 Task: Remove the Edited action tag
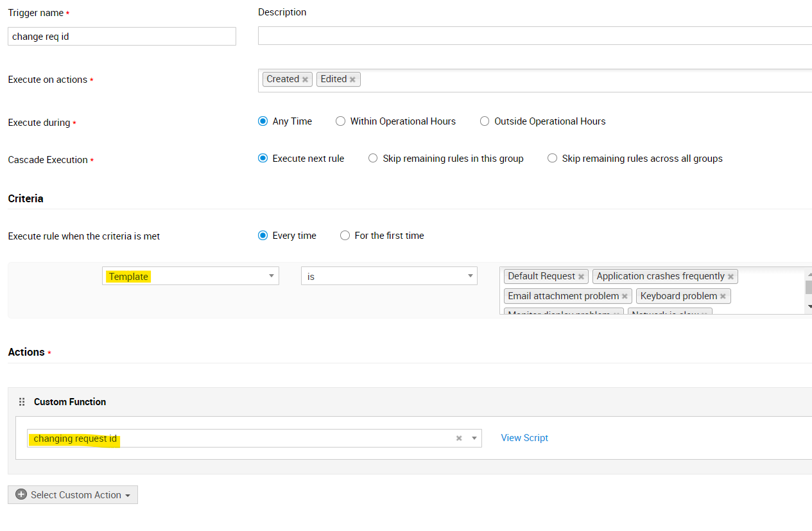click(352, 80)
